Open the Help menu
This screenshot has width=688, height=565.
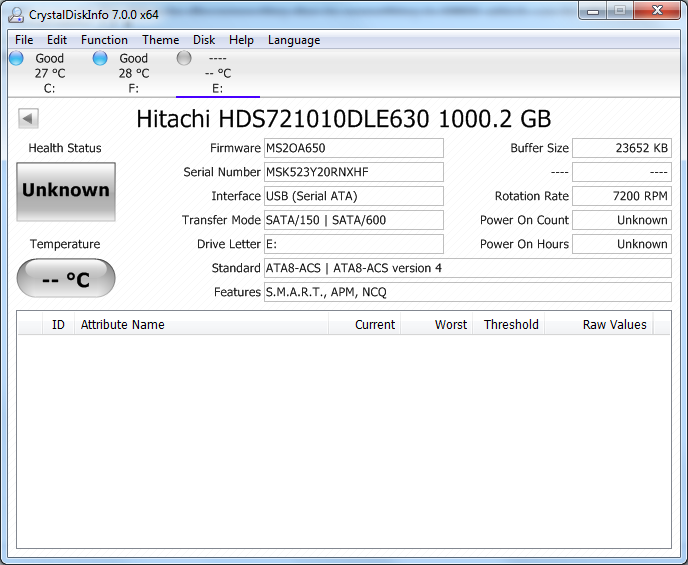(x=241, y=40)
